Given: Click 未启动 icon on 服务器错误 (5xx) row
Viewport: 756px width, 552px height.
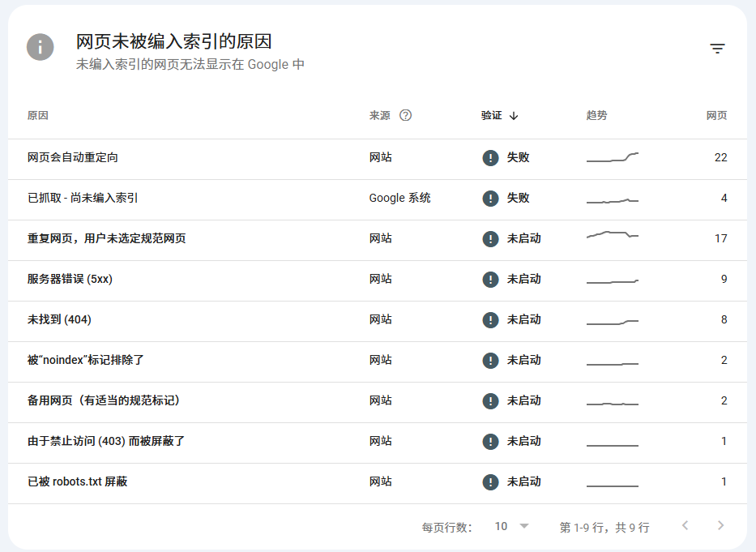Looking at the screenshot, I should click(490, 279).
